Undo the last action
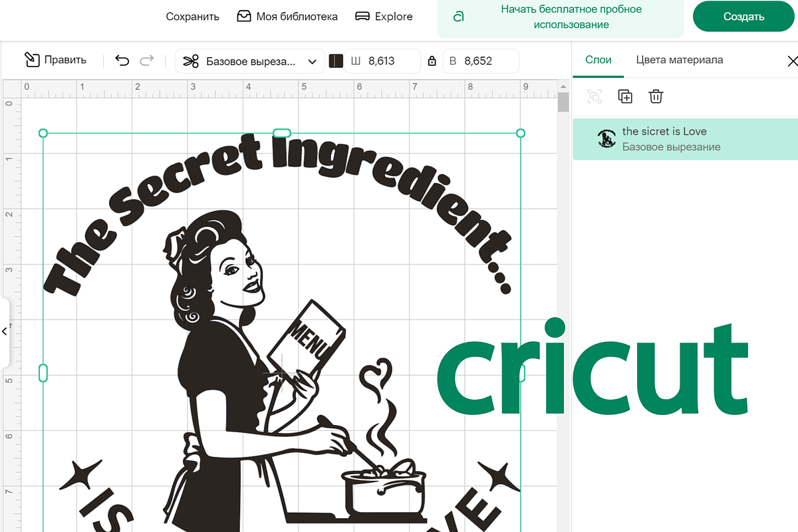The width and height of the screenshot is (798, 532). [122, 61]
